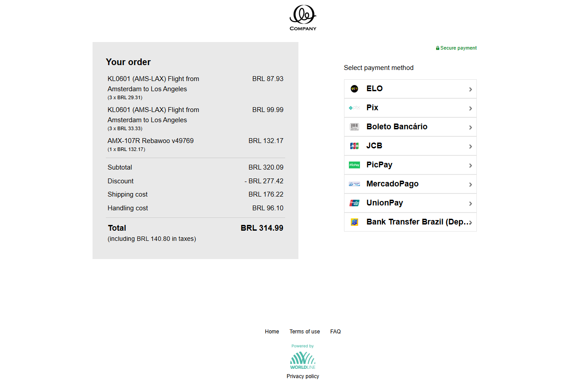Click the Bank Transfer Brazil icon
The image size is (588, 383).
click(x=354, y=222)
